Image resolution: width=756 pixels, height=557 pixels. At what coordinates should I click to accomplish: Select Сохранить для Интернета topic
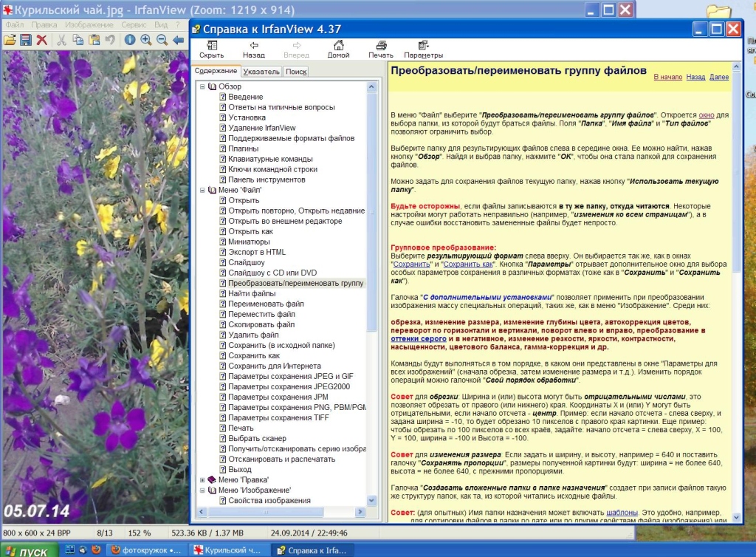tap(275, 366)
